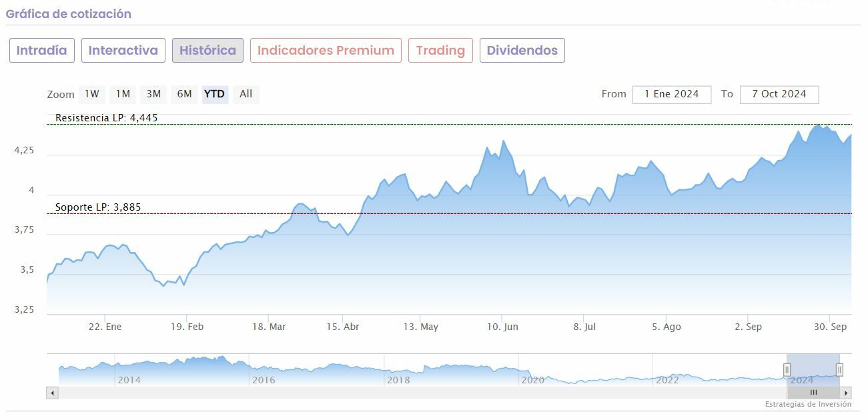868x420 pixels.
Task: Click the navigator right handle
Action: (x=839, y=369)
